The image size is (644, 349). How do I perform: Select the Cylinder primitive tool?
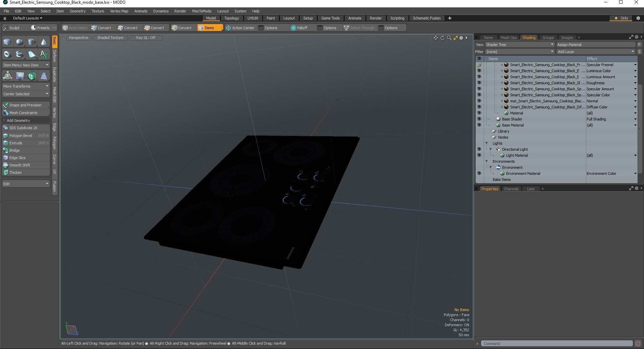(32, 42)
